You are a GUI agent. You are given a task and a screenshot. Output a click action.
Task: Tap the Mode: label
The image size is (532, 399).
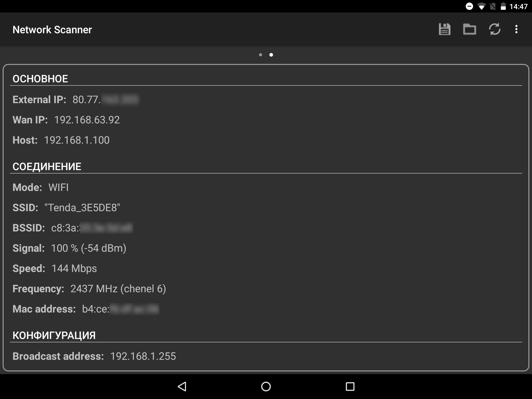click(x=27, y=187)
